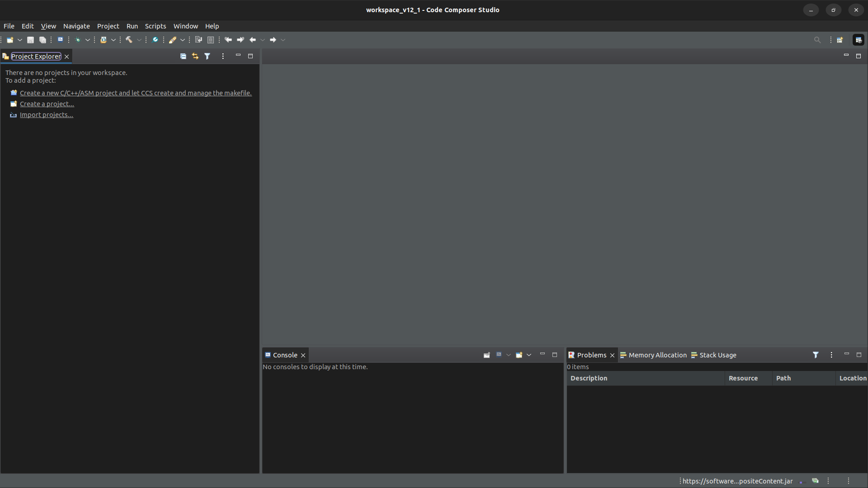
Task: Start a Debug session with the bug icon
Action: coord(78,40)
